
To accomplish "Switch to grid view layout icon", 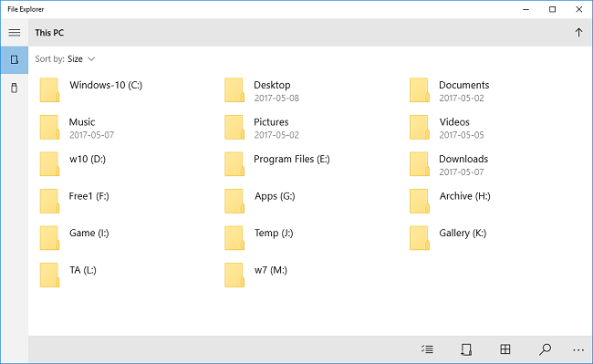I will 505,349.
